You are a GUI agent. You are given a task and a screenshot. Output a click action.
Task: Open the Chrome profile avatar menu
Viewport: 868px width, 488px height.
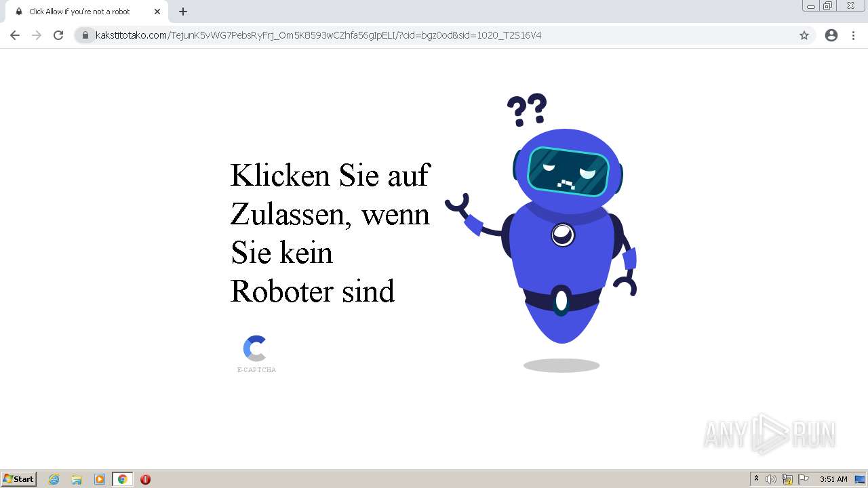(831, 35)
